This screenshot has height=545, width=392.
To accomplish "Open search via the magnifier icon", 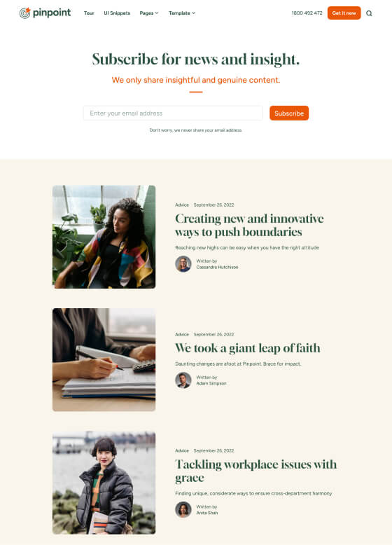I will [x=369, y=13].
